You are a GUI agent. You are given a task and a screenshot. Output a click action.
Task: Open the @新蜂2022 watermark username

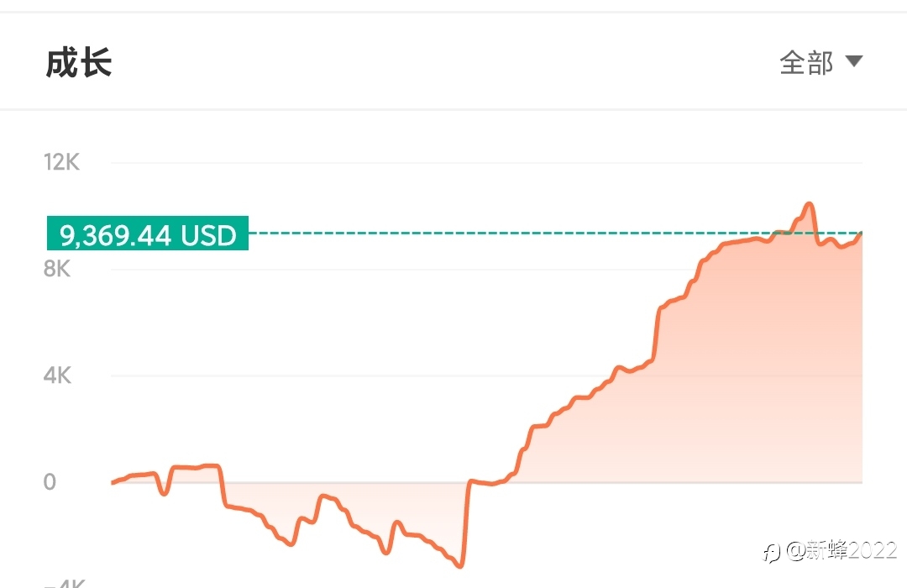coord(841,550)
